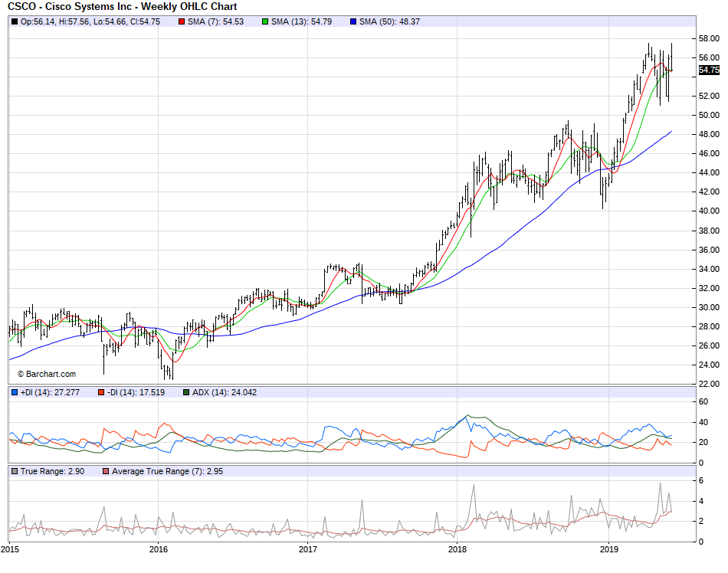Select the ADX (14) green legend marker
The image size is (728, 573).
[x=186, y=392]
